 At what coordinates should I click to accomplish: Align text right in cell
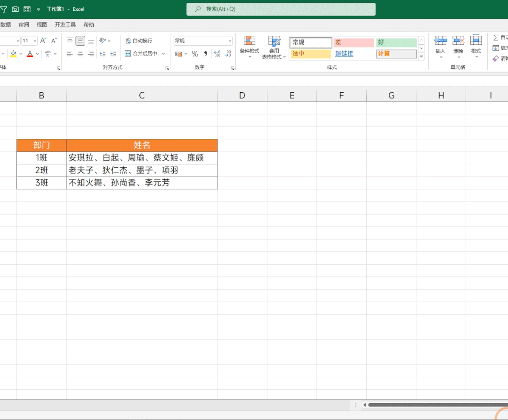click(x=91, y=54)
